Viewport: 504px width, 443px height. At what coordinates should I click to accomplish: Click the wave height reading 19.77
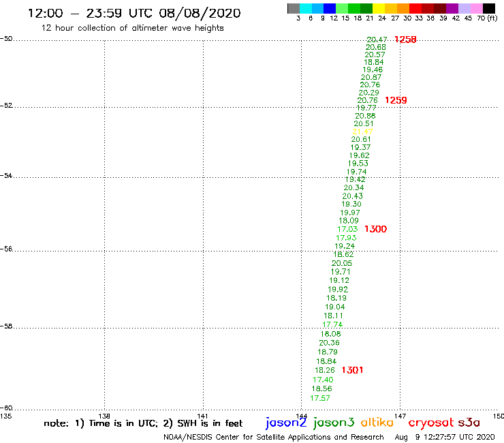366,108
